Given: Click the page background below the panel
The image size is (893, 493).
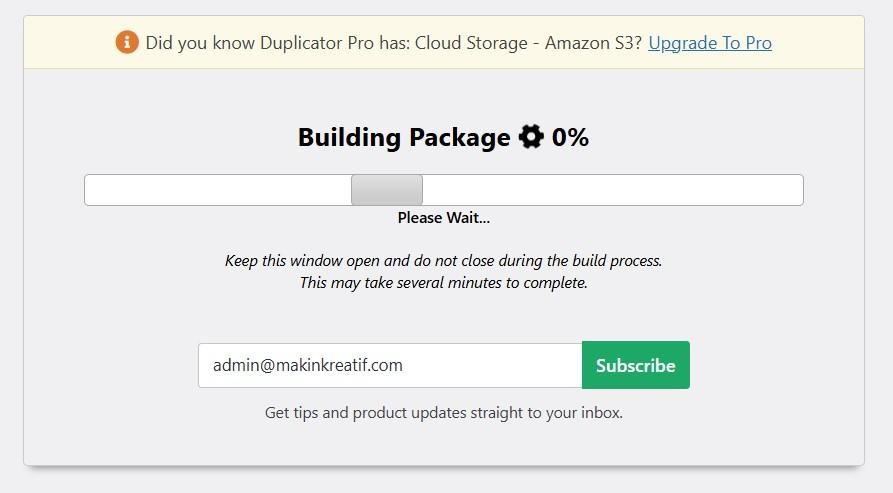Looking at the screenshot, I should pos(444,482).
